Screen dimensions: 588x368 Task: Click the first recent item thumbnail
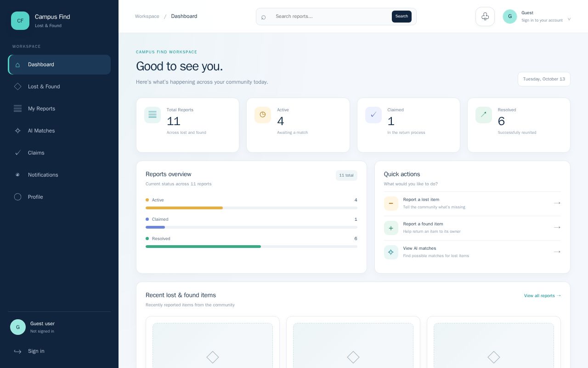coord(213,345)
